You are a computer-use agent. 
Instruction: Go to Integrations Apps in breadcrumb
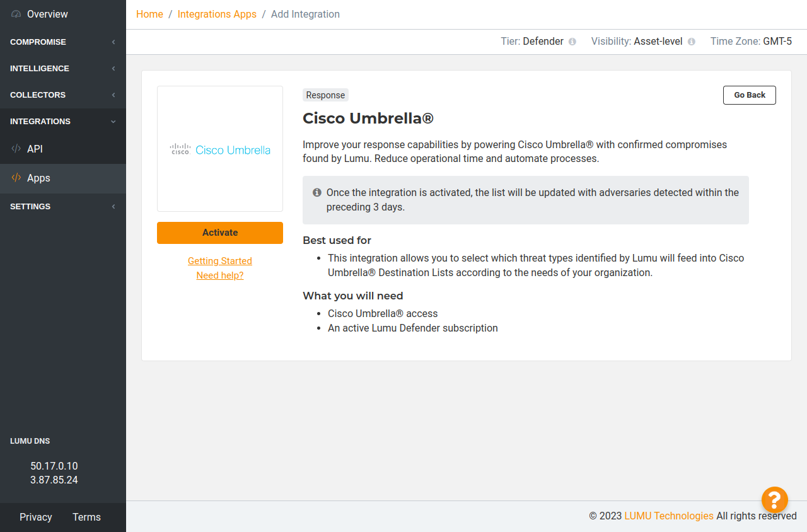coord(217,14)
